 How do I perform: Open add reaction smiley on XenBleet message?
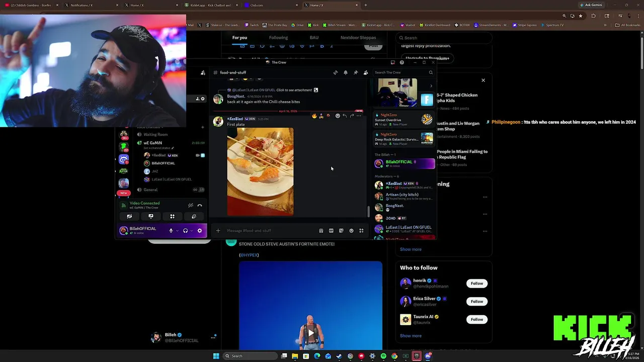click(x=338, y=116)
